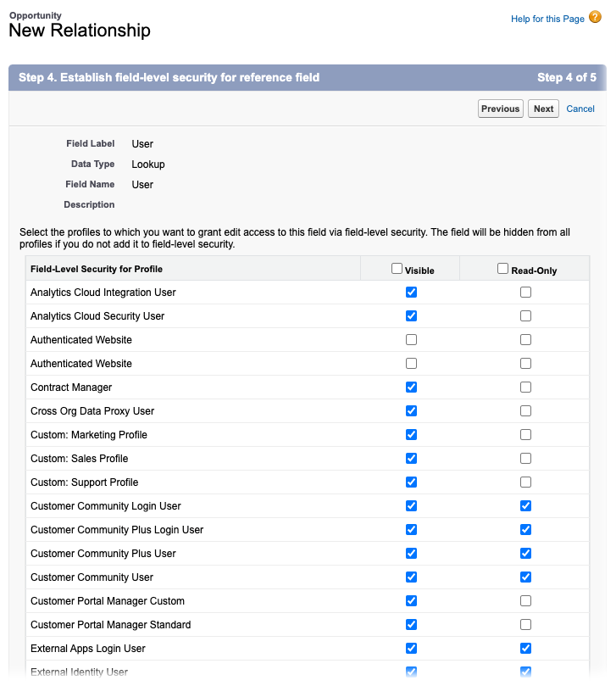Check Read-Only for Customer Portal Manager Custom

tap(525, 601)
